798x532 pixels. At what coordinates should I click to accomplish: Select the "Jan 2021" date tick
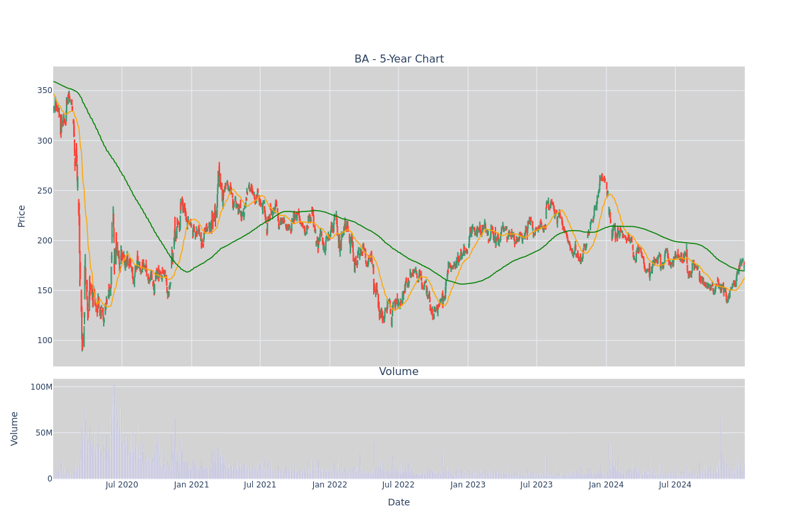point(192,485)
